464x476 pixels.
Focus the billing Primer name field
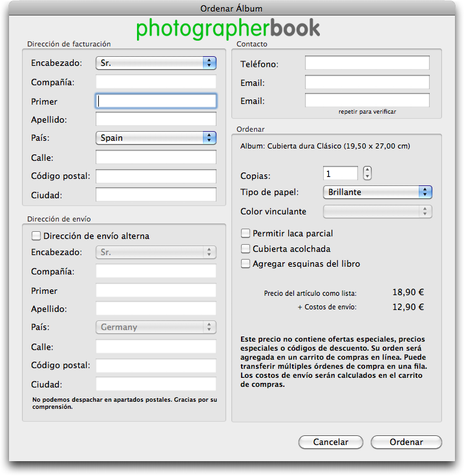(x=156, y=101)
